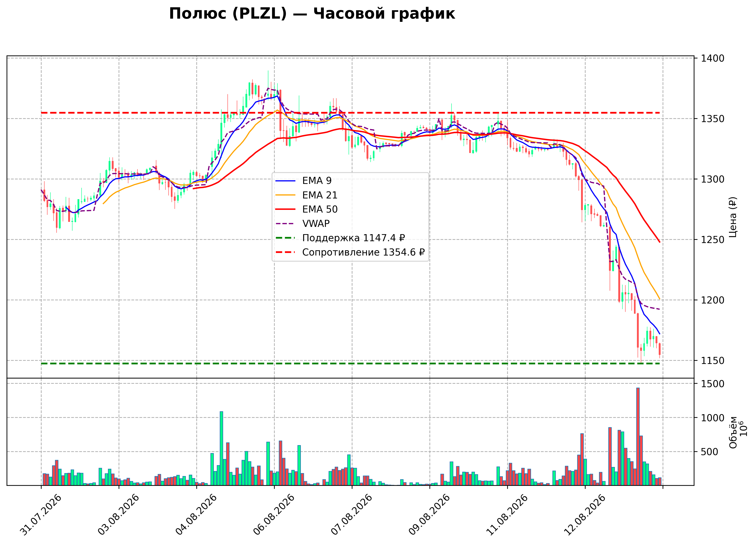Click the price axis value "1300"
756x544 pixels.
click(713, 179)
